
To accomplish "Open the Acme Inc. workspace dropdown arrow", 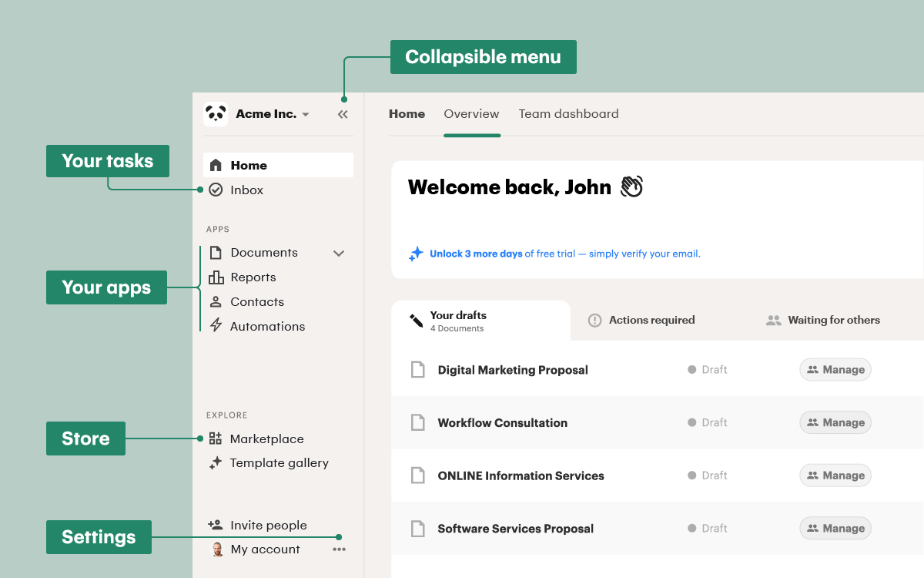I will click(x=306, y=115).
